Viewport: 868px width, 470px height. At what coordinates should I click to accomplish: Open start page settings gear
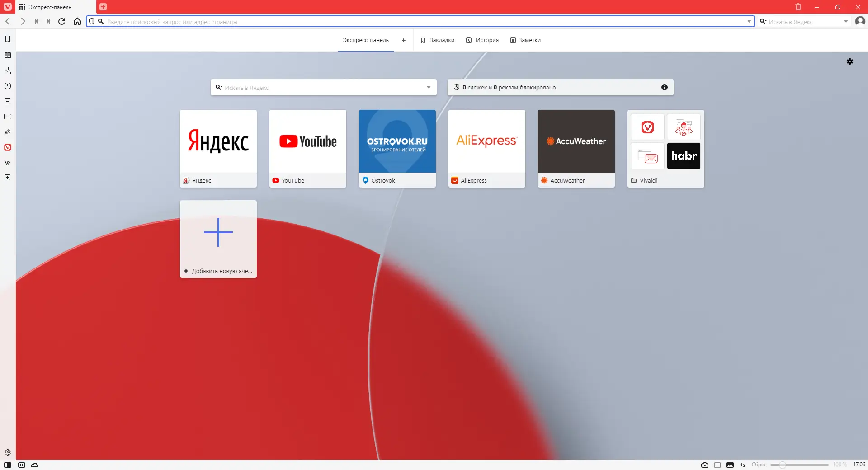(850, 61)
